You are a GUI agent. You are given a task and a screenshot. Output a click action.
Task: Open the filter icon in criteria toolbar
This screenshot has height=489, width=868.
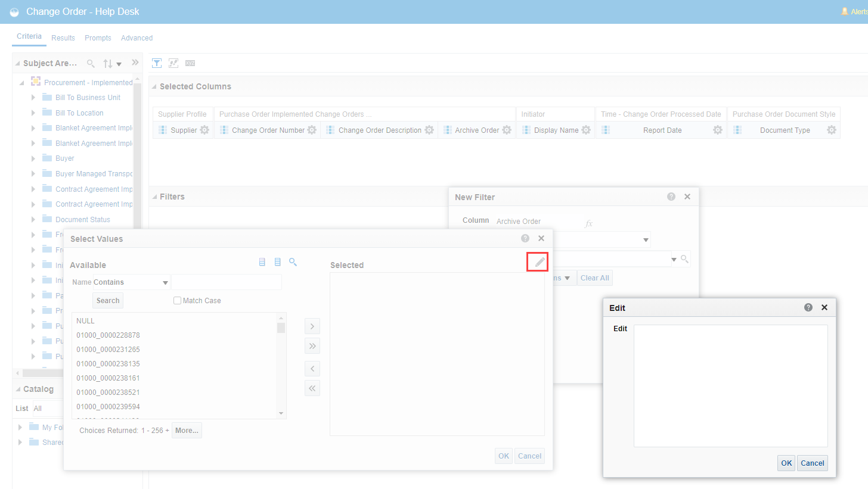coord(157,63)
